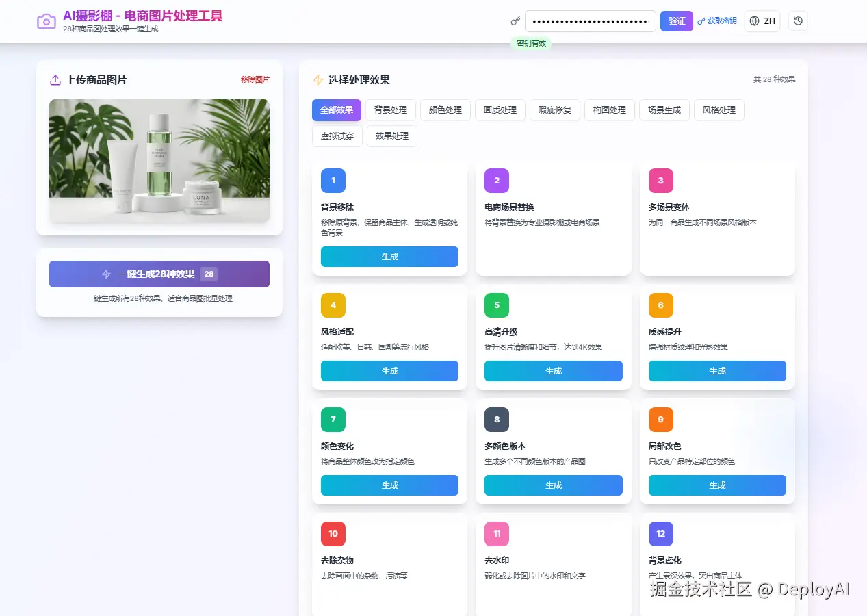Open the history clock icon in header
867x616 pixels.
pos(798,21)
